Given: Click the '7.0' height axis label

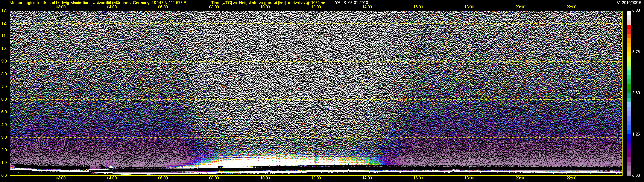Looking at the screenshot, I should pyautogui.click(x=4, y=87).
